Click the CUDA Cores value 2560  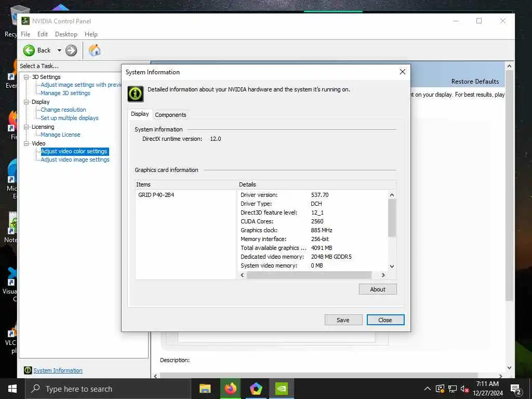coord(317,221)
